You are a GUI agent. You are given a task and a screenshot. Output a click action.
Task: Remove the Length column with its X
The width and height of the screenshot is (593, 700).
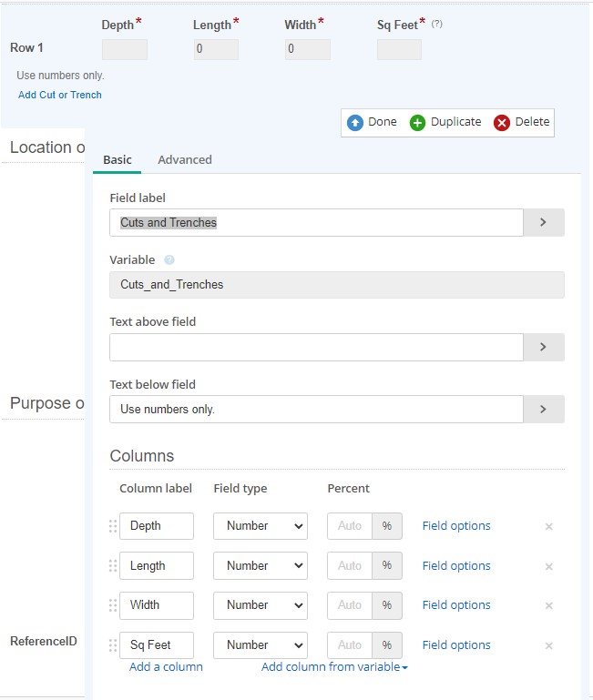tap(548, 566)
